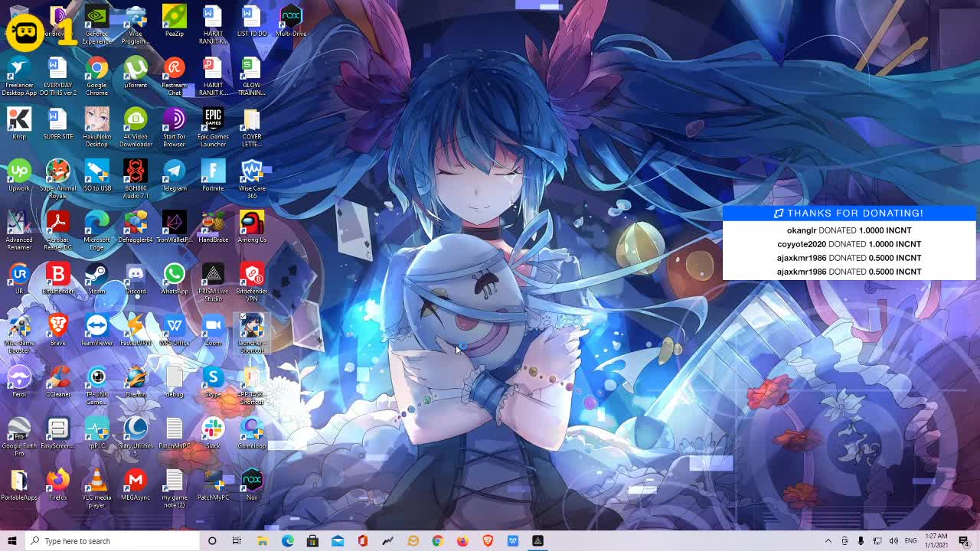Launch PeaZip from the desktop
The image size is (980, 551).
pyautogui.click(x=174, y=21)
